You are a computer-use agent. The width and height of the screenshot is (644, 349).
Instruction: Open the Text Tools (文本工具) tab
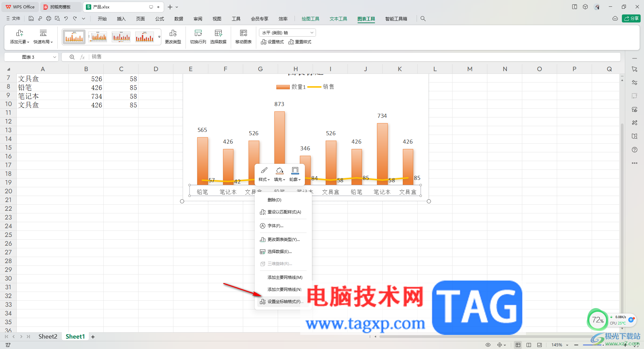click(338, 19)
